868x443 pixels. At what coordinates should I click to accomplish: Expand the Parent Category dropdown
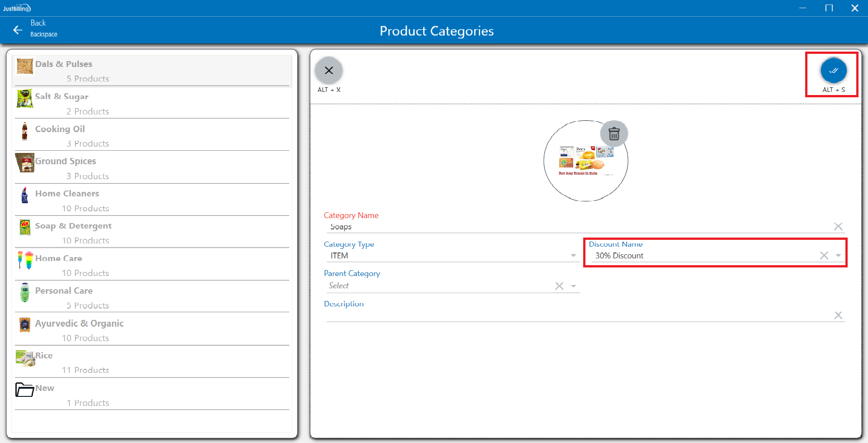(x=573, y=286)
